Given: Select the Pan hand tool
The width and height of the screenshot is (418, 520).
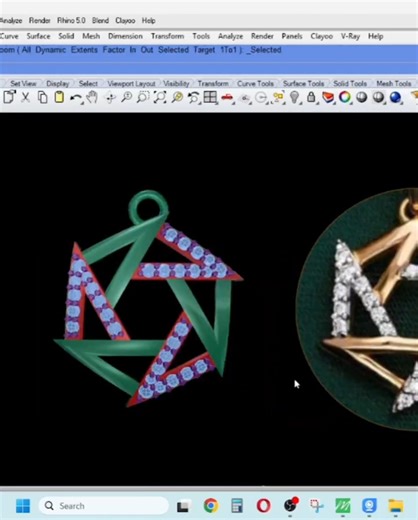Looking at the screenshot, I should [92, 97].
